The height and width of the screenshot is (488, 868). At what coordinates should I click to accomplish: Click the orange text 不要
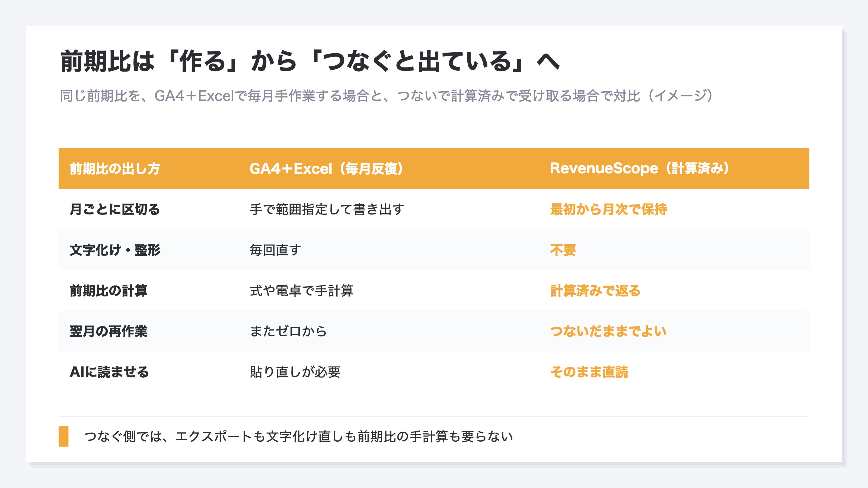click(x=563, y=250)
